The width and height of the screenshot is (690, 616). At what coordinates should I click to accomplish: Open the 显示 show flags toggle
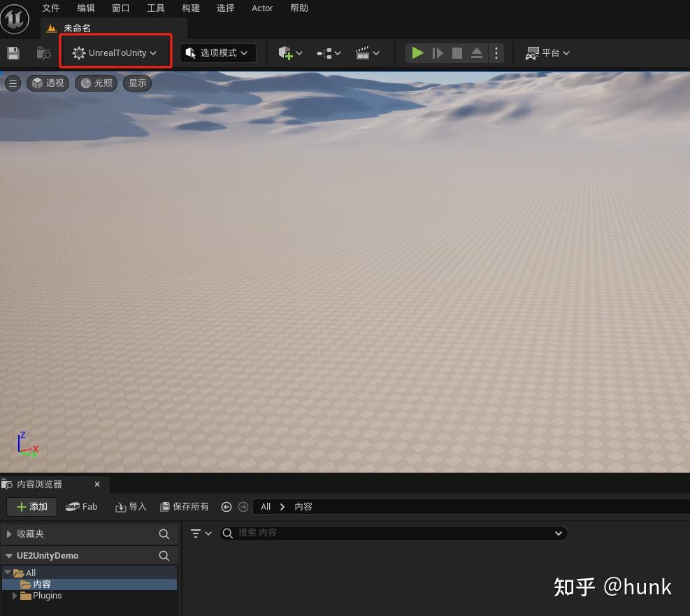[x=137, y=83]
